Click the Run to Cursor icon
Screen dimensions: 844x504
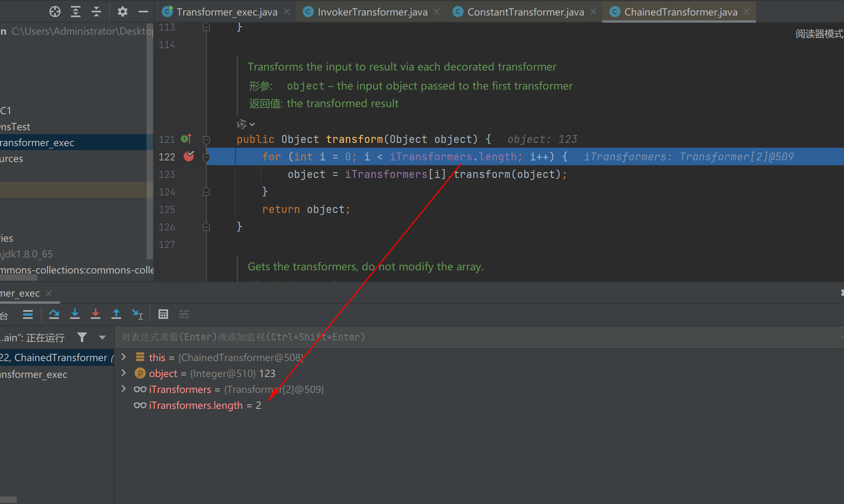pos(137,315)
